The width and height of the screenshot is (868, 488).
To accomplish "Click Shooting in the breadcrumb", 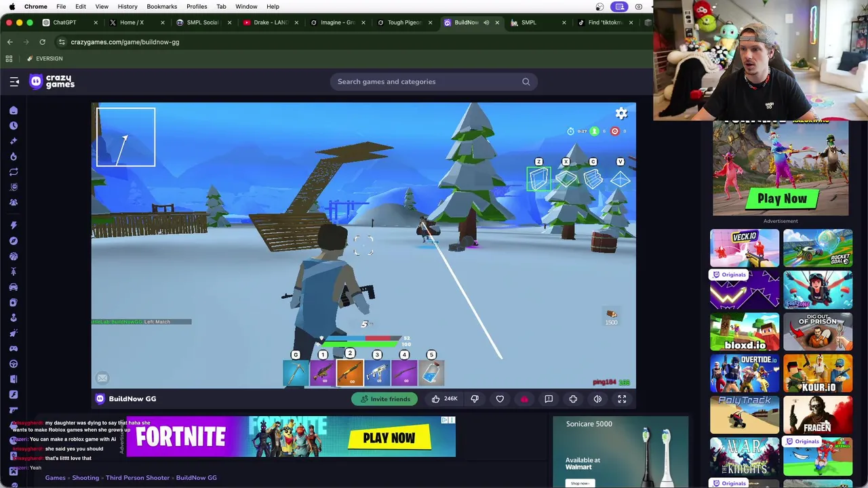I will coord(85,478).
